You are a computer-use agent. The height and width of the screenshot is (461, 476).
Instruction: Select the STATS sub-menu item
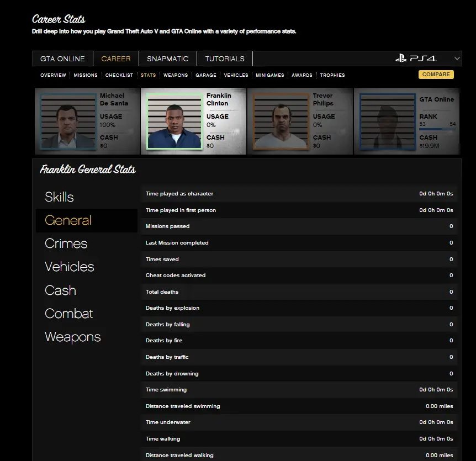148,75
